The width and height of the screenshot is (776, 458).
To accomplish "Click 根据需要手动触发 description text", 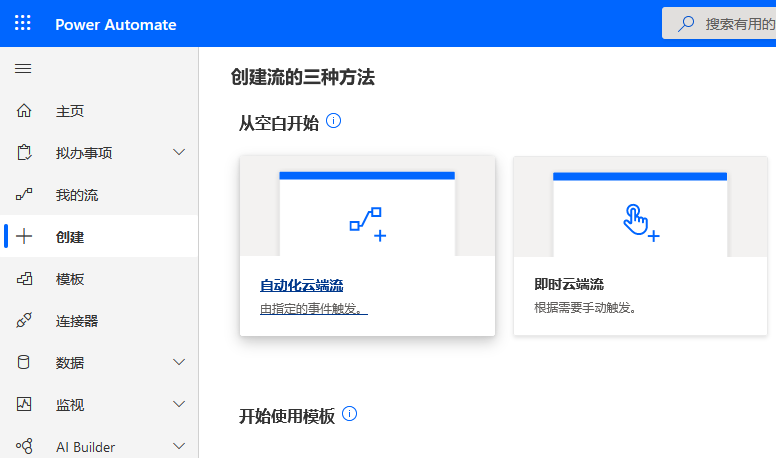I will coord(585,307).
